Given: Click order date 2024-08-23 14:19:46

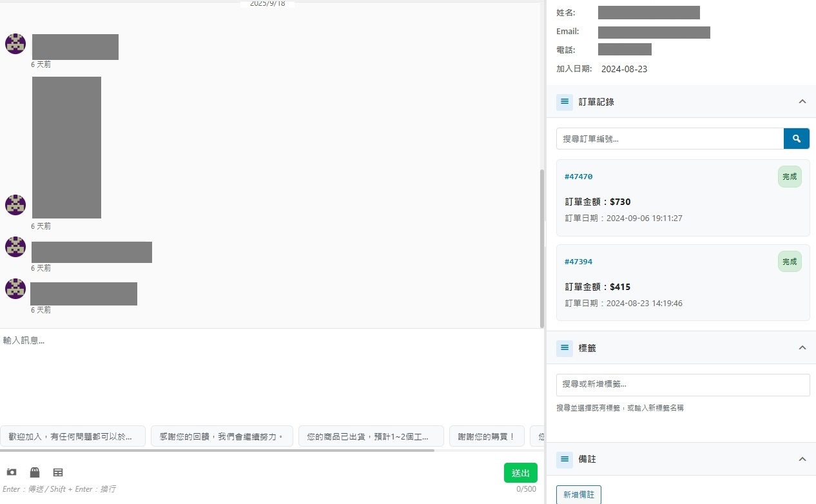Looking at the screenshot, I should (x=645, y=304).
